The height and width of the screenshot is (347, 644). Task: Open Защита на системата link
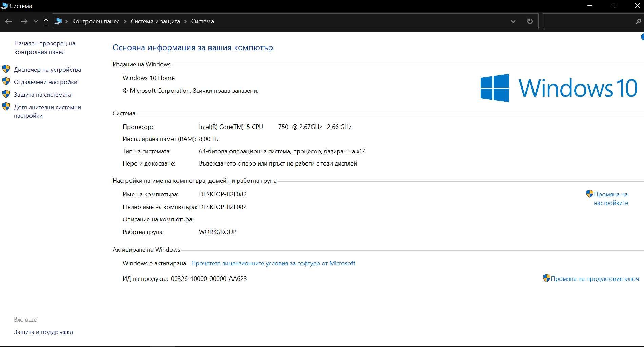(42, 95)
